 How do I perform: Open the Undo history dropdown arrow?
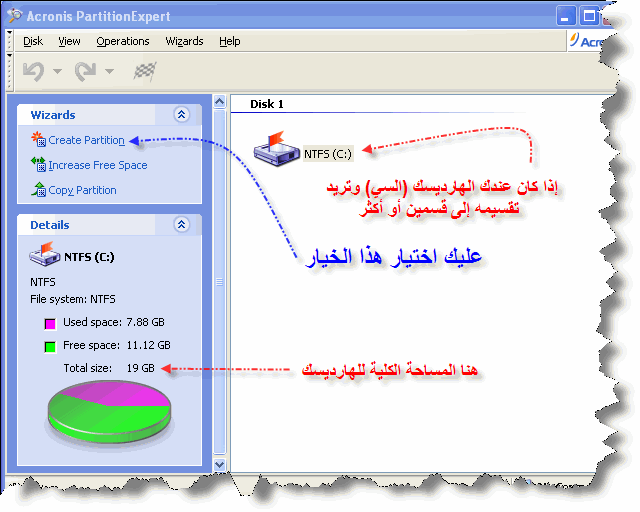coord(58,71)
